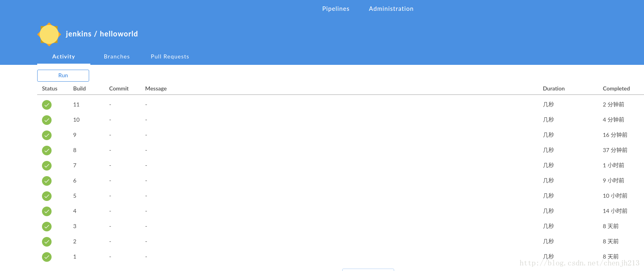Viewport: 644px width, 271px height.
Task: Click the Commit column header
Action: pyautogui.click(x=119, y=88)
